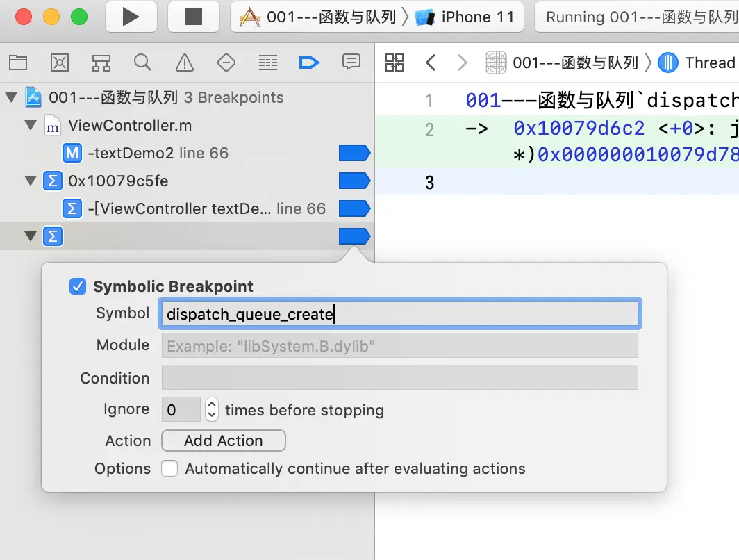The image size is (739, 560).
Task: Open the Report navigator speech bubble icon
Action: point(351,62)
